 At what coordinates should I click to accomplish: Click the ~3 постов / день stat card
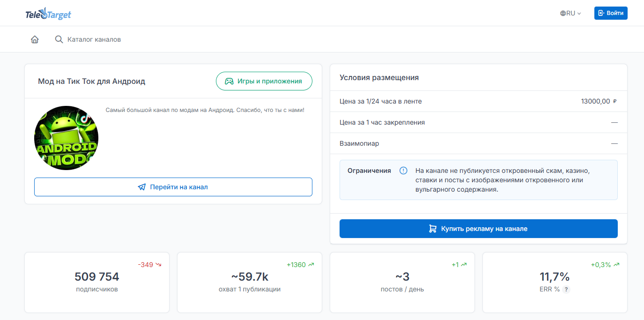[402, 282]
